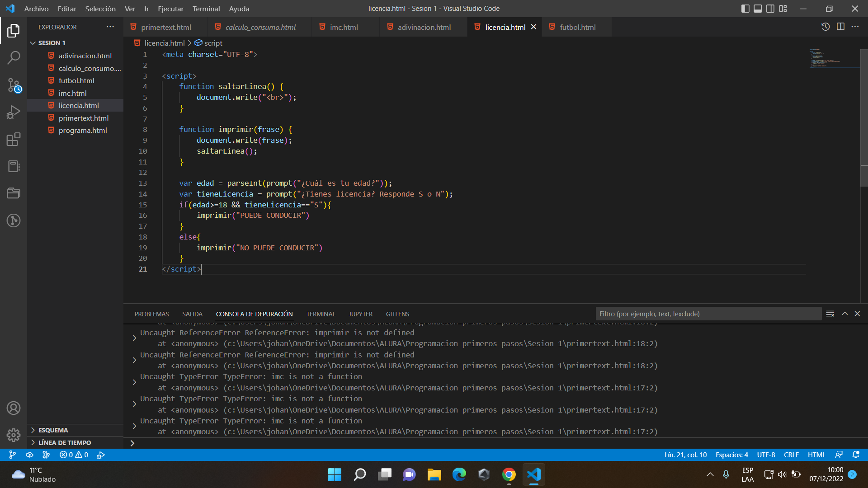Click the timeline history icon in editor toolbar

pyautogui.click(x=826, y=27)
